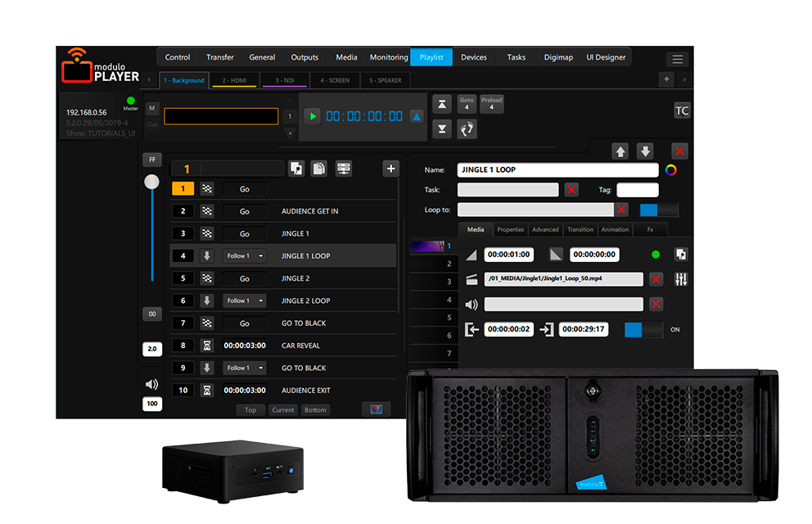The image size is (812, 524).
Task: Click the add cue plus icon
Action: [x=390, y=169]
